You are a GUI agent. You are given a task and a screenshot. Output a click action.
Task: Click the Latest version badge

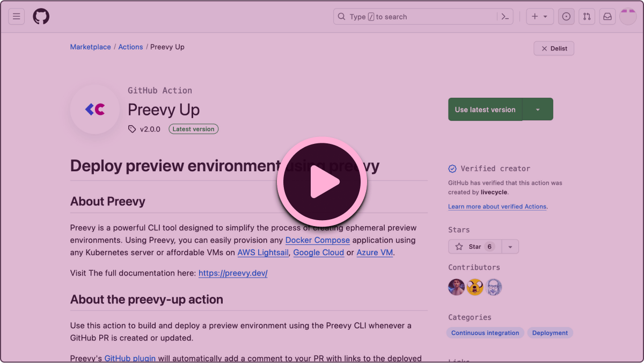[193, 129]
